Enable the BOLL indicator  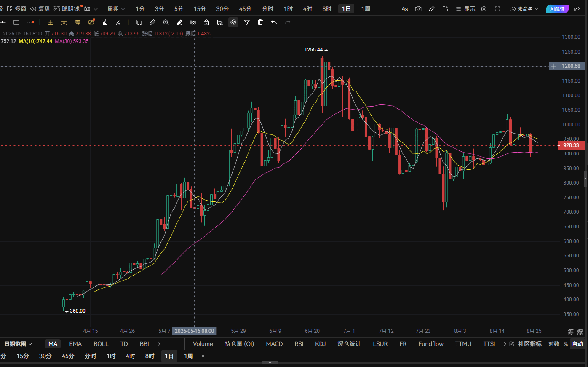101,344
